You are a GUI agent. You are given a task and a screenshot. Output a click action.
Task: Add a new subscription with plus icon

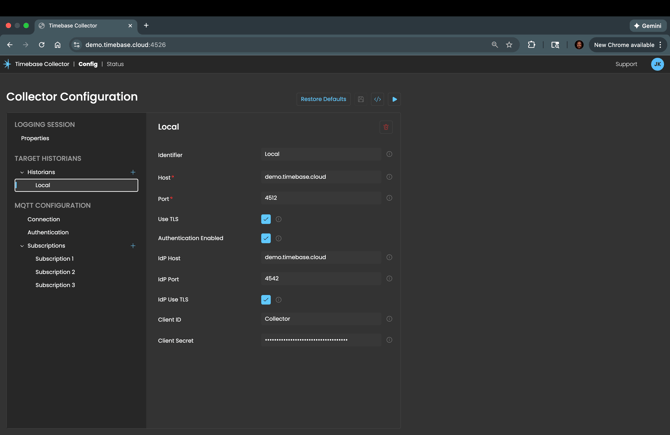(x=133, y=245)
